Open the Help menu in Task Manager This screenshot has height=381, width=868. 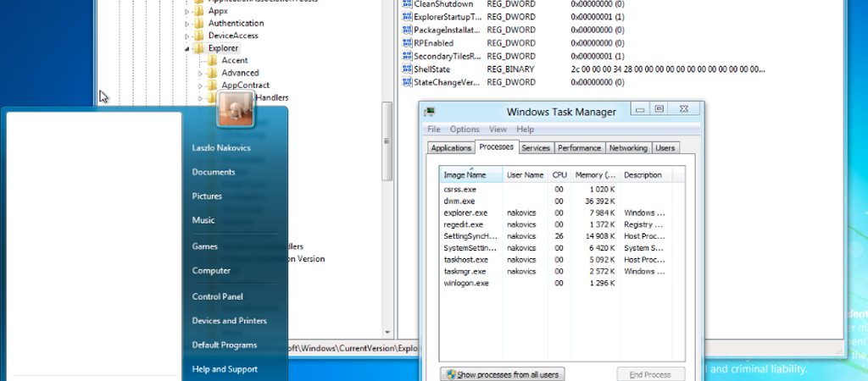click(x=526, y=130)
